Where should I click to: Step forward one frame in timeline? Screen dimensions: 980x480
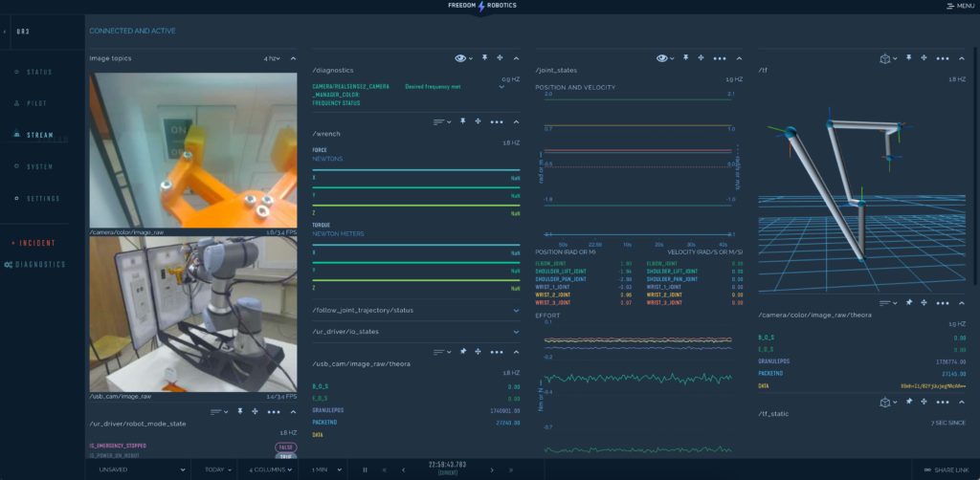[x=492, y=469]
